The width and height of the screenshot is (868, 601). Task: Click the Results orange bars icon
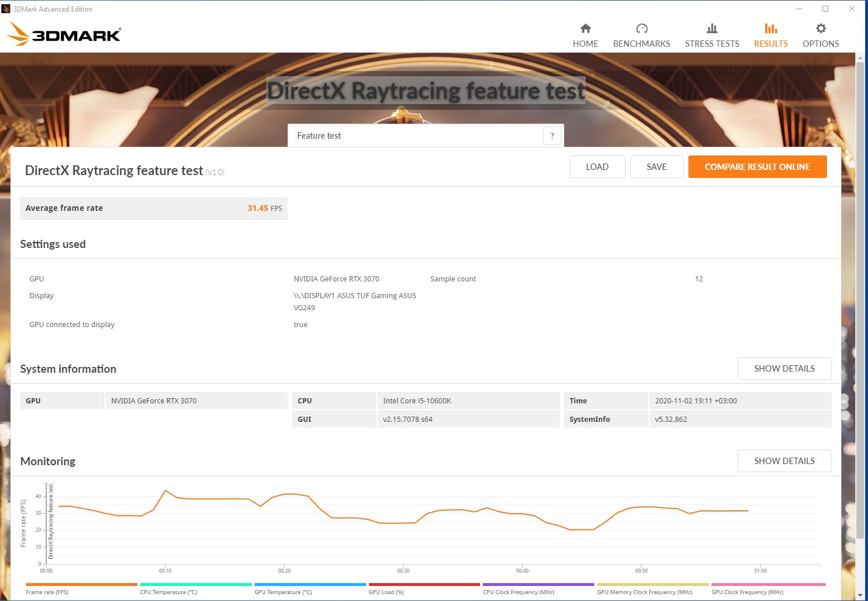coord(770,28)
